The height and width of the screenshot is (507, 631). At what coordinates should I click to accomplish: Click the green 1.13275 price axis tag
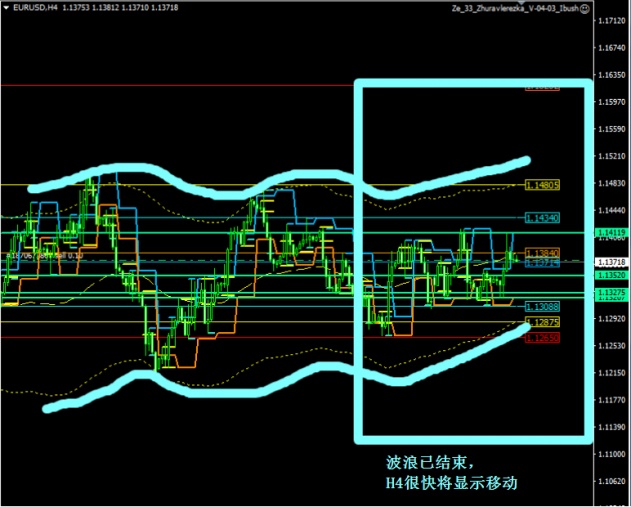click(x=611, y=292)
